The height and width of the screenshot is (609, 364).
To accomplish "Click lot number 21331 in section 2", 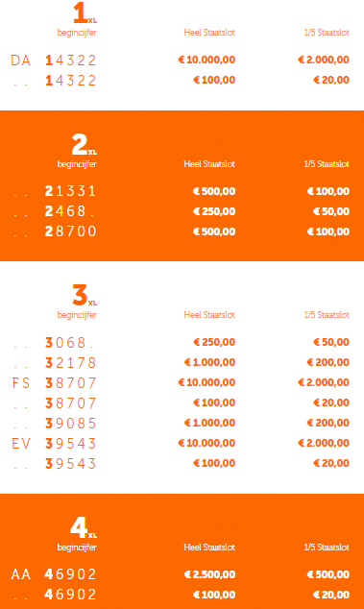I will click(x=70, y=191).
